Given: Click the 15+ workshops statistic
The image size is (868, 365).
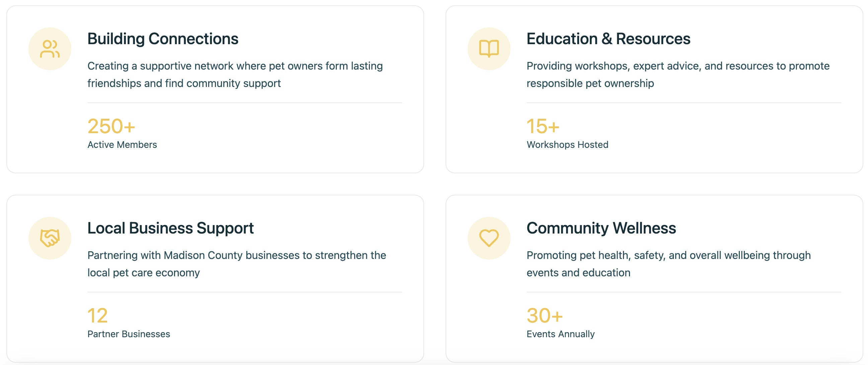Looking at the screenshot, I should (543, 126).
